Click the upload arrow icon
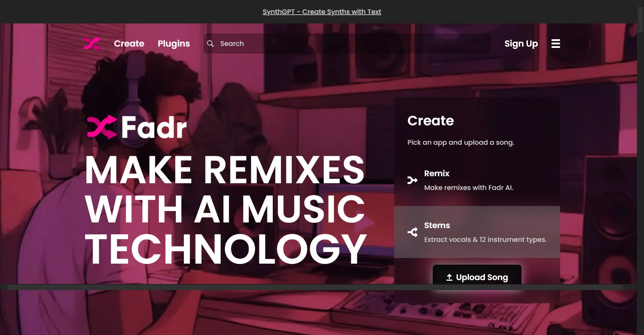The image size is (644, 335). (449, 277)
